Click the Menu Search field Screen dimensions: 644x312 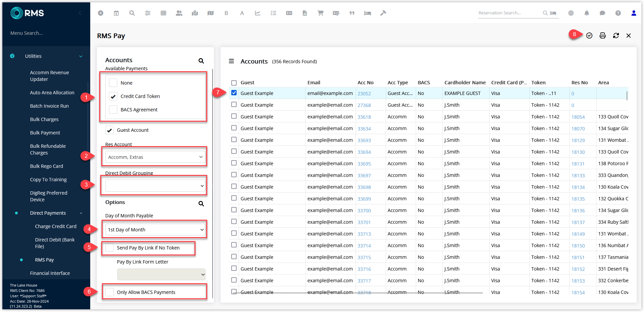pyautogui.click(x=26, y=33)
